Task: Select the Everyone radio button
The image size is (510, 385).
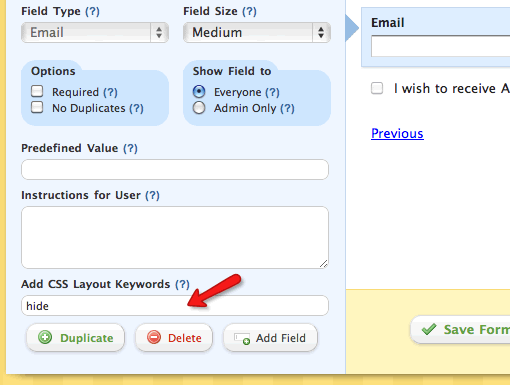Action: pos(199,91)
